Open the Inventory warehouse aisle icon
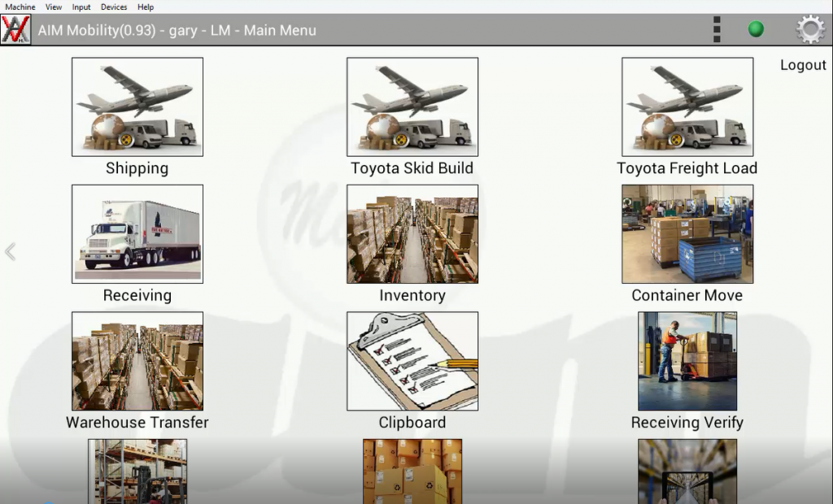 (412, 233)
